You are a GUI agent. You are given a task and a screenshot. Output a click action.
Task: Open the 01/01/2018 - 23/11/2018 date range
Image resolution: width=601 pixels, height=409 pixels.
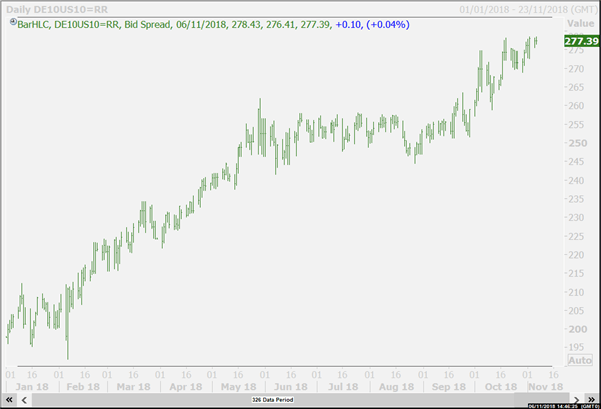(x=529, y=10)
